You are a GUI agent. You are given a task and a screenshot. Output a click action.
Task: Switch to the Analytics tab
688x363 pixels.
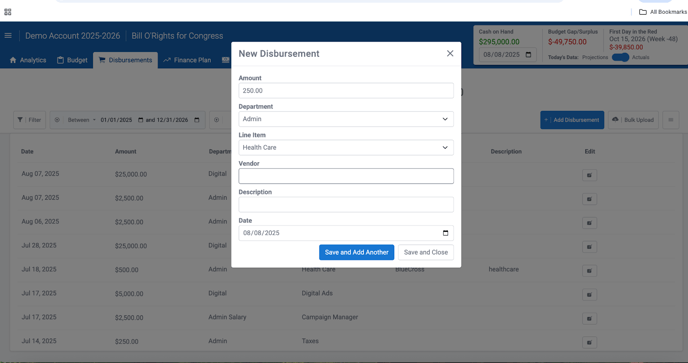pos(28,60)
